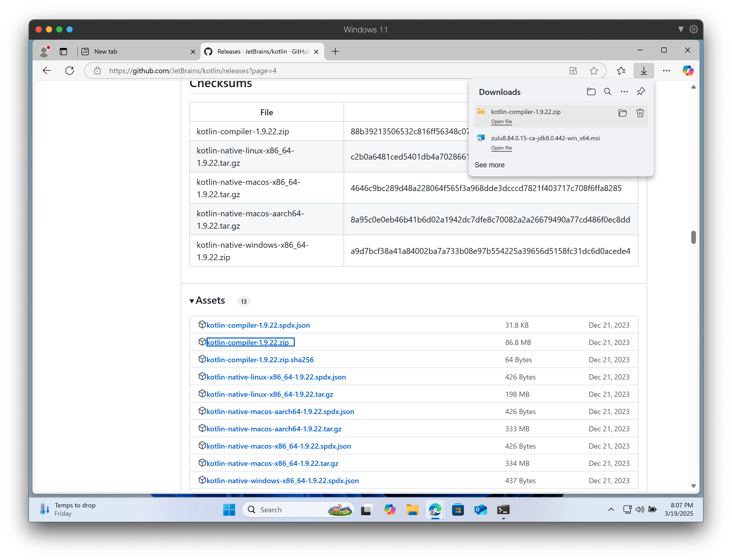Click See more in Downloads panel

pos(489,165)
